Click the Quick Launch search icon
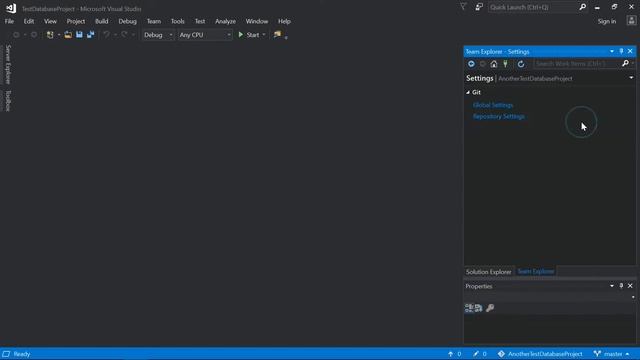The image size is (640, 360). coord(582,7)
